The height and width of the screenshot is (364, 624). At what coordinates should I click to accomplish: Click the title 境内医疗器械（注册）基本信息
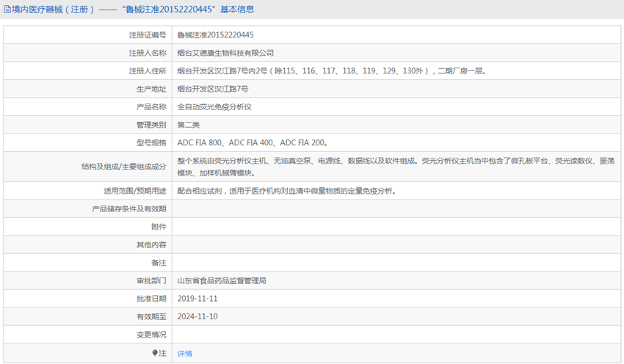tap(133, 9)
